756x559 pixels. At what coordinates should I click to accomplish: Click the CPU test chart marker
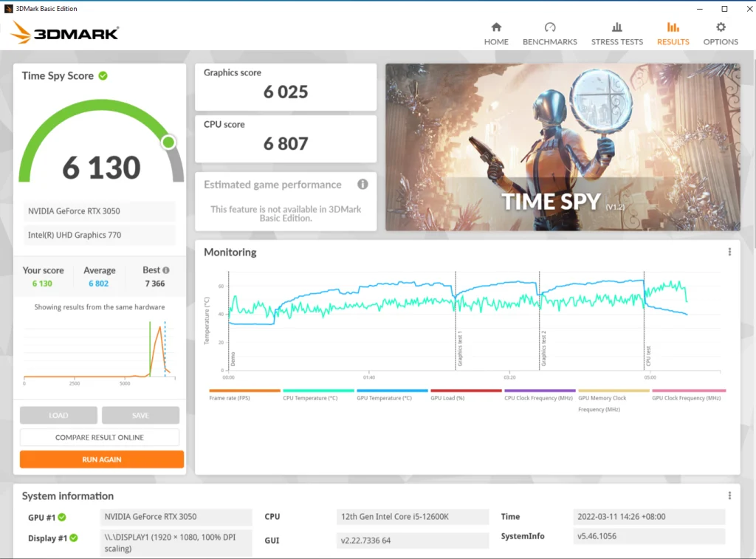(x=648, y=356)
